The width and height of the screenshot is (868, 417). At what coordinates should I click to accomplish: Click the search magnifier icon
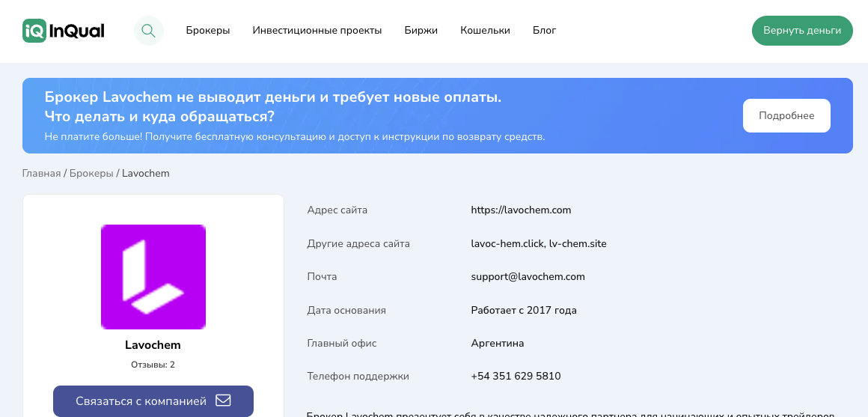(148, 31)
